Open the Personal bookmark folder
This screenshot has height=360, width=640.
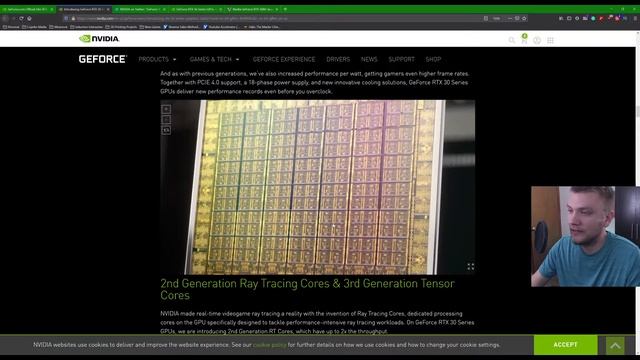point(11,27)
